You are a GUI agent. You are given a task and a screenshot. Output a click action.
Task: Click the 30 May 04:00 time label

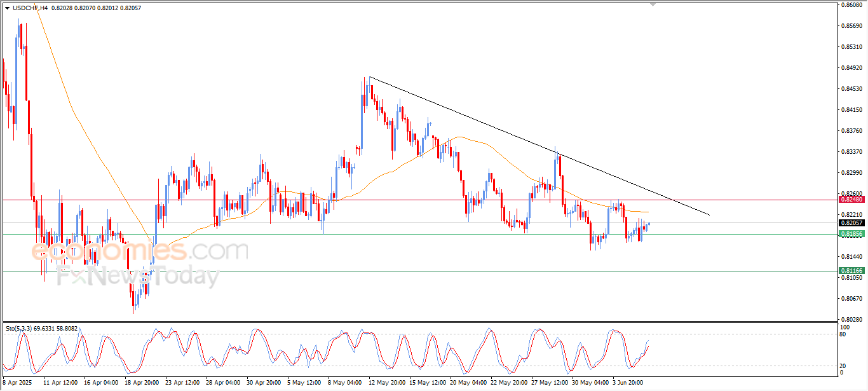[590, 383]
